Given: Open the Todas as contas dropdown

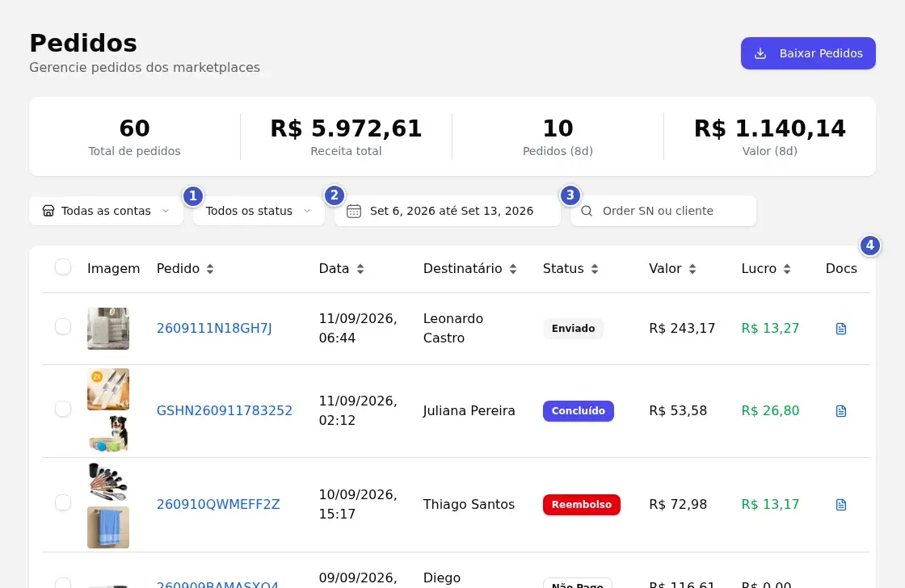Looking at the screenshot, I should coord(106,211).
